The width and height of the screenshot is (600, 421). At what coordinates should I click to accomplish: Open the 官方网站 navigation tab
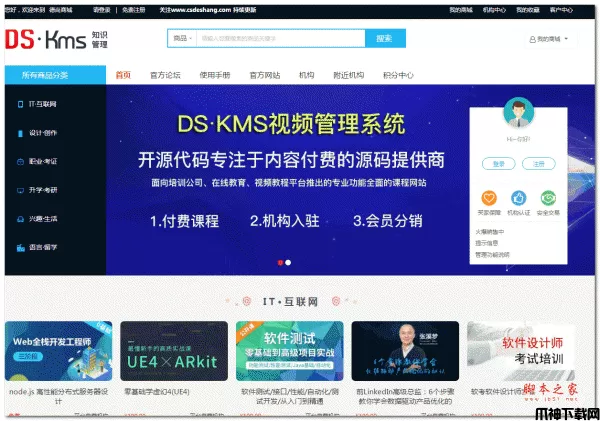tap(264, 75)
